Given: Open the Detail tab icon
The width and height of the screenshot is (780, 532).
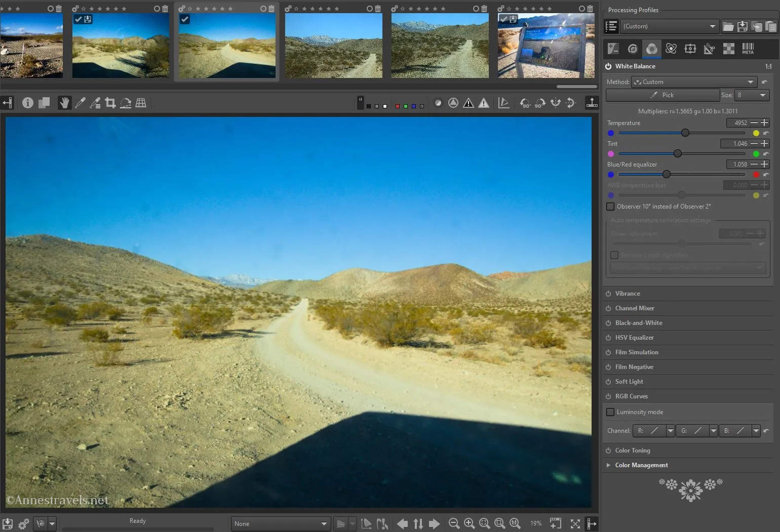Looking at the screenshot, I should 633,49.
